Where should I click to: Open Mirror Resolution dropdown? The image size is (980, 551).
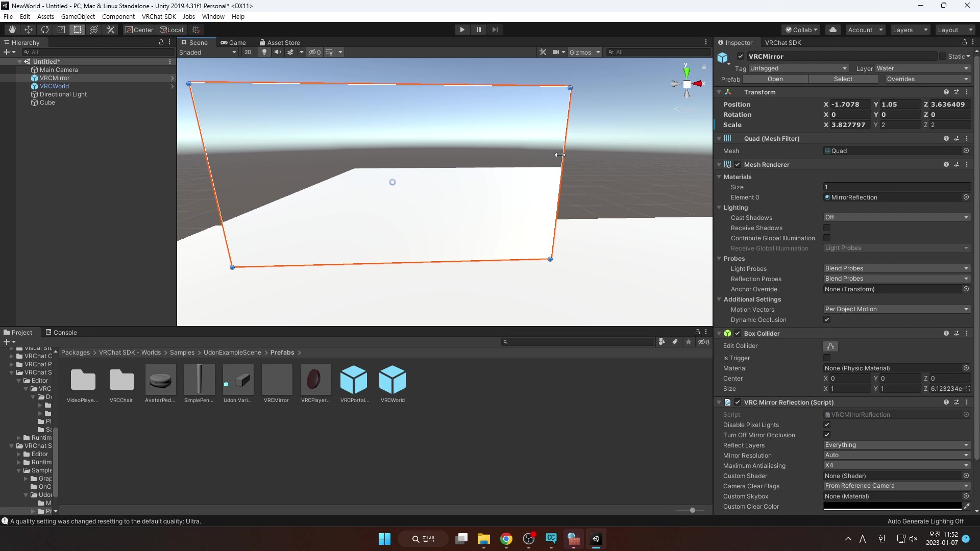pyautogui.click(x=896, y=456)
